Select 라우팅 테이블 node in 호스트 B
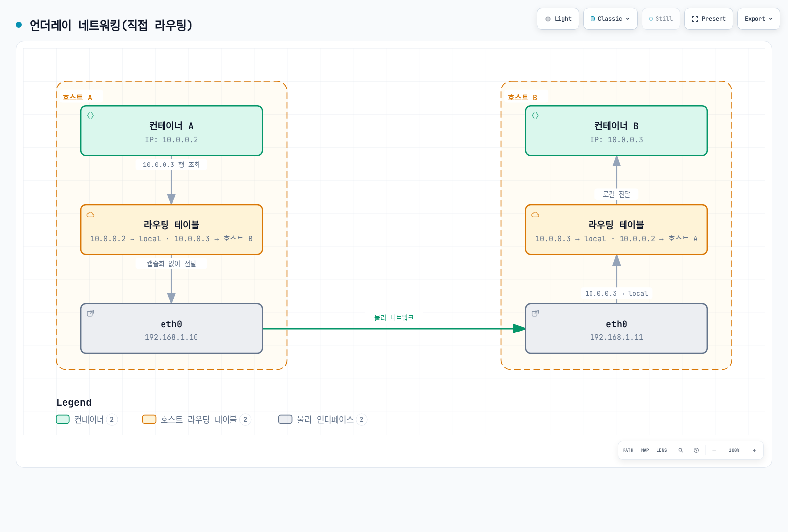This screenshot has width=788, height=532. click(617, 230)
